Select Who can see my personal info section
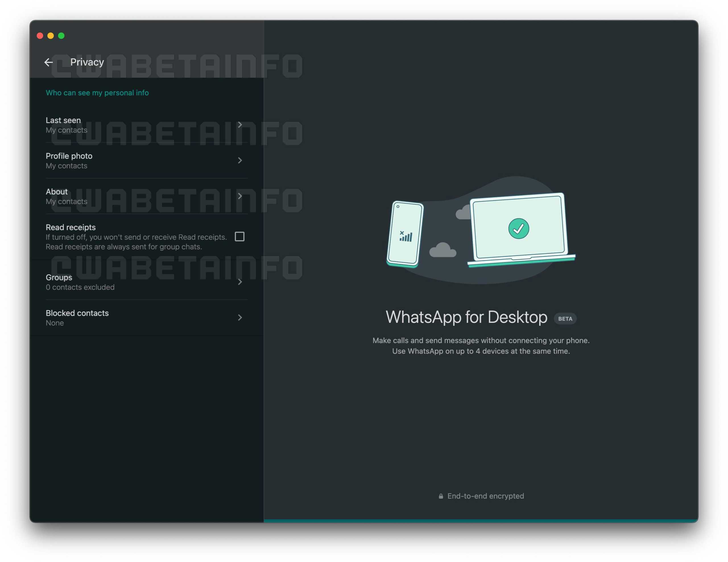The image size is (728, 562). click(x=97, y=93)
